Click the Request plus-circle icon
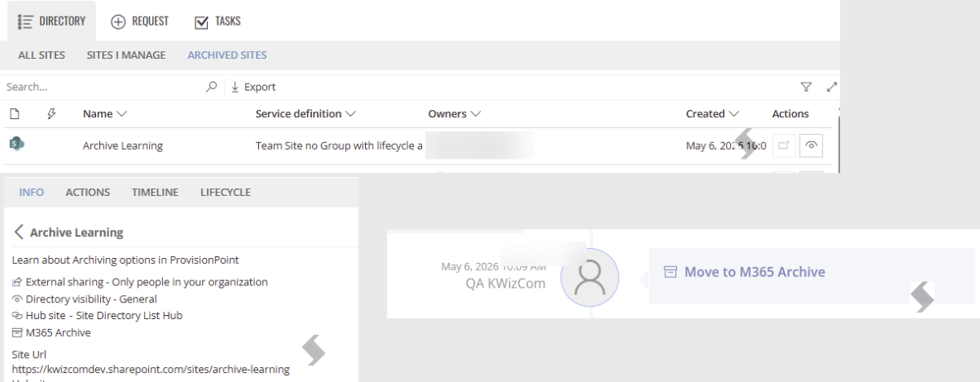Image resolution: width=980 pixels, height=382 pixels. pyautogui.click(x=118, y=21)
